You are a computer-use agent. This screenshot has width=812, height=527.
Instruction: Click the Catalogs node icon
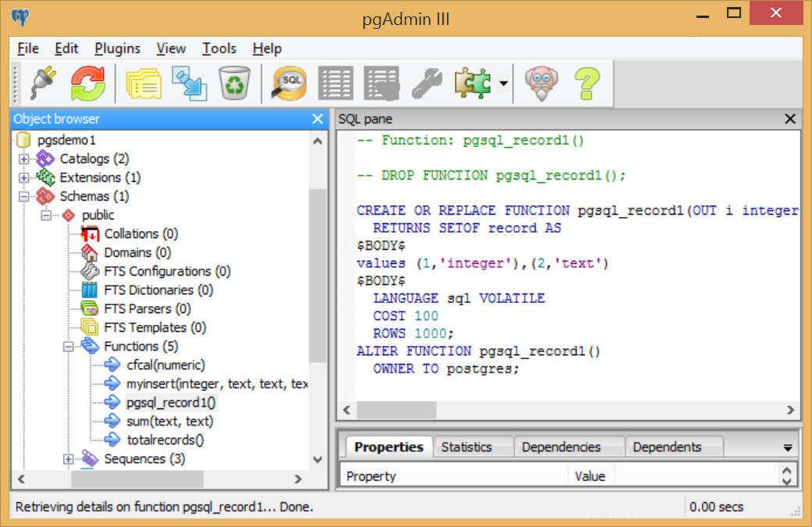click(45, 158)
